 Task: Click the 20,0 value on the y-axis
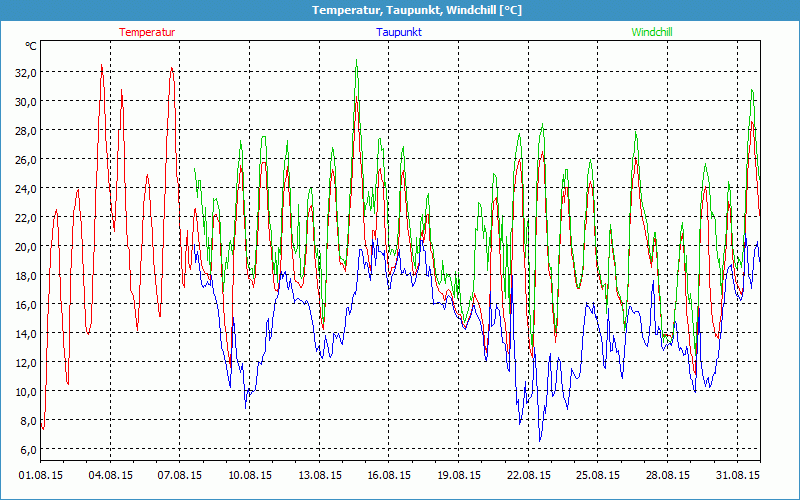(x=23, y=246)
